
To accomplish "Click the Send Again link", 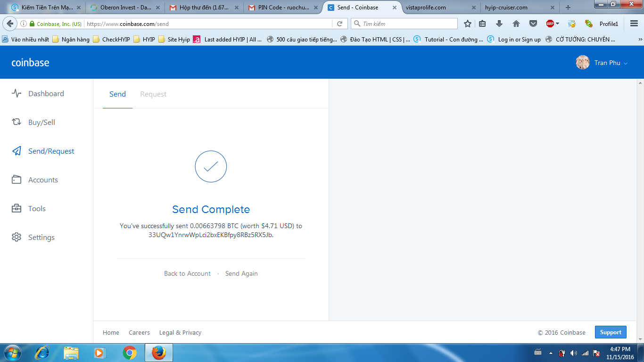I will pyautogui.click(x=241, y=273).
